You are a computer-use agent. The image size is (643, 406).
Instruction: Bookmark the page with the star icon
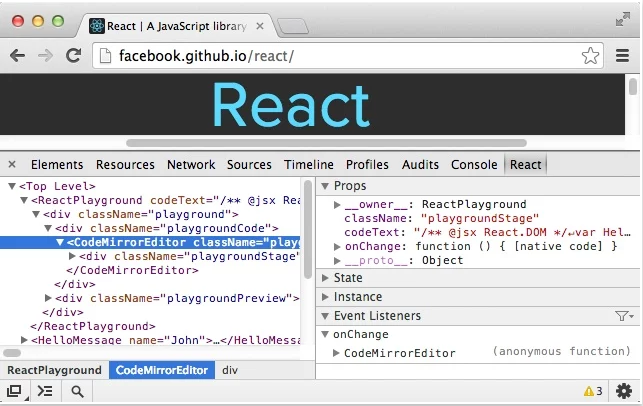pos(590,55)
